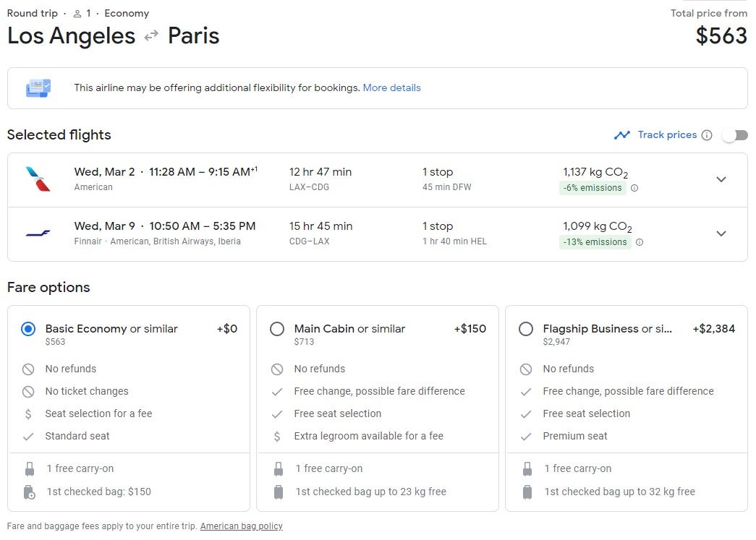This screenshot has width=756, height=540.
Task: Open the Track prices info icon
Action: pyautogui.click(x=707, y=135)
